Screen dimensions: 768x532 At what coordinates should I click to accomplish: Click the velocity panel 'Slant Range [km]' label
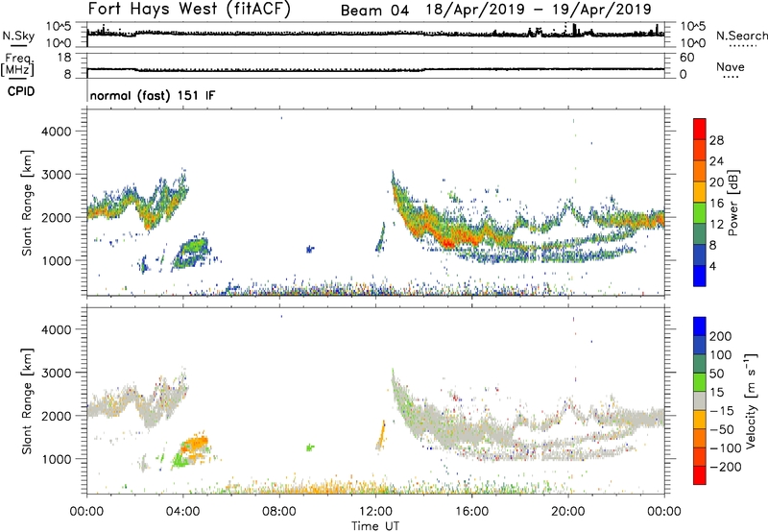point(27,400)
